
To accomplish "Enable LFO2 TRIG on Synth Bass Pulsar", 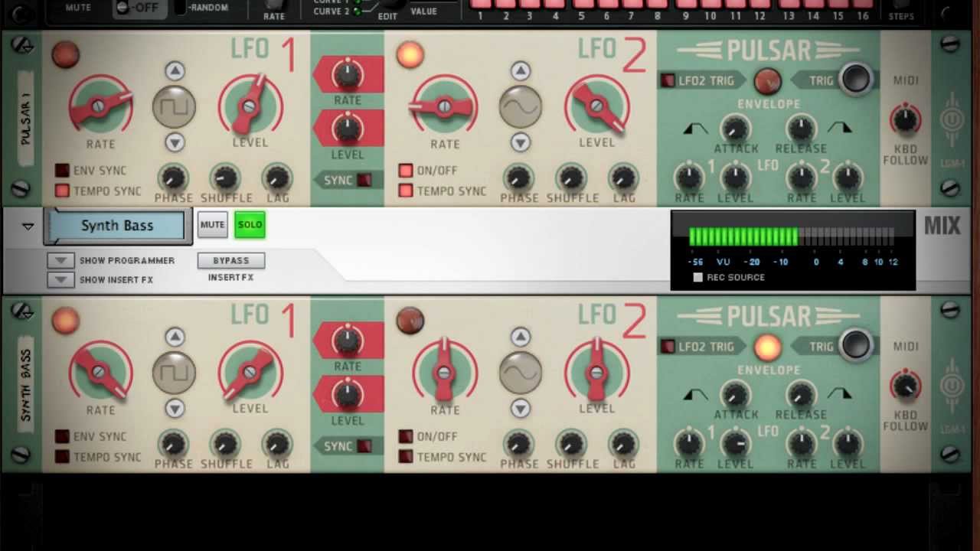I will 668,347.
